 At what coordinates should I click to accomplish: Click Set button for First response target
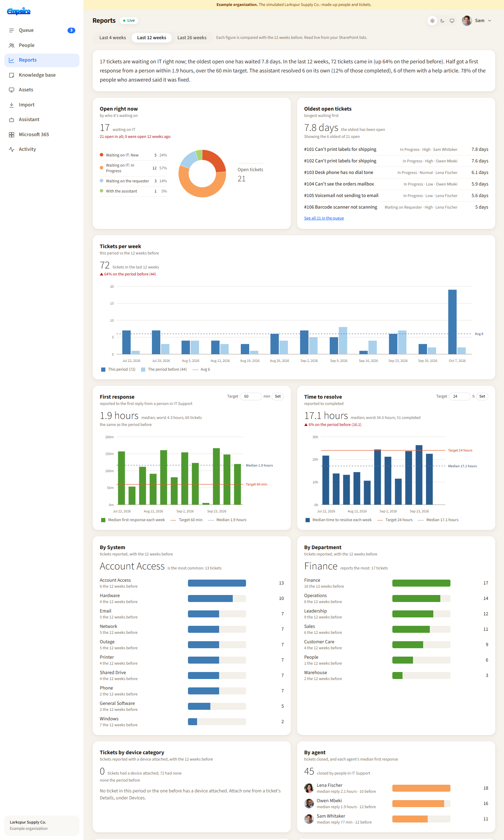tap(278, 397)
